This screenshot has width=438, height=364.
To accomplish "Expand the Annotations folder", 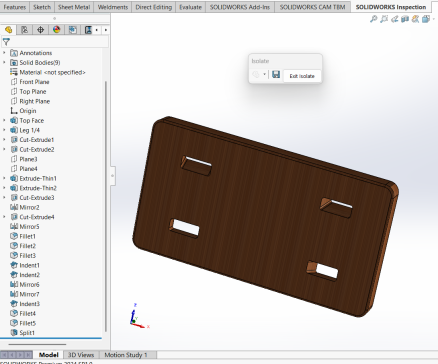I will pos(4,53).
